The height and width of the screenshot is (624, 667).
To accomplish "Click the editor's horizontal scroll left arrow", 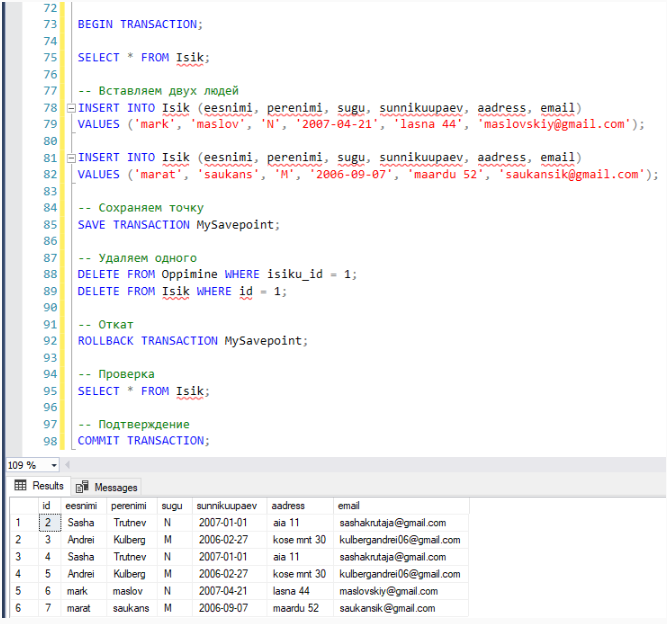I will pos(67,465).
